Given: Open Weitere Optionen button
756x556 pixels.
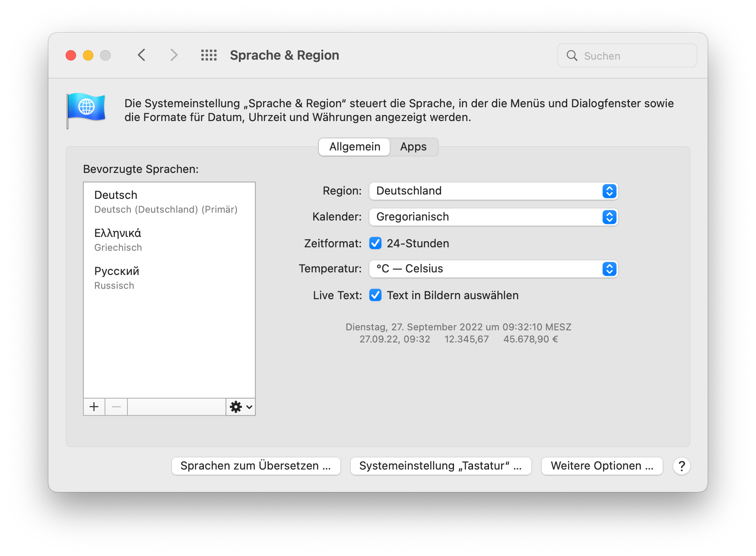Looking at the screenshot, I should coord(602,466).
